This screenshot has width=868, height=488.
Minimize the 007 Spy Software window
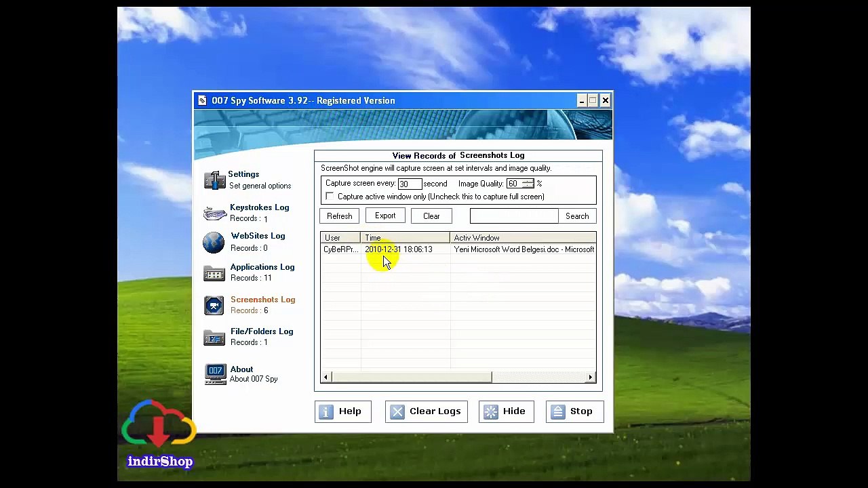click(x=581, y=101)
